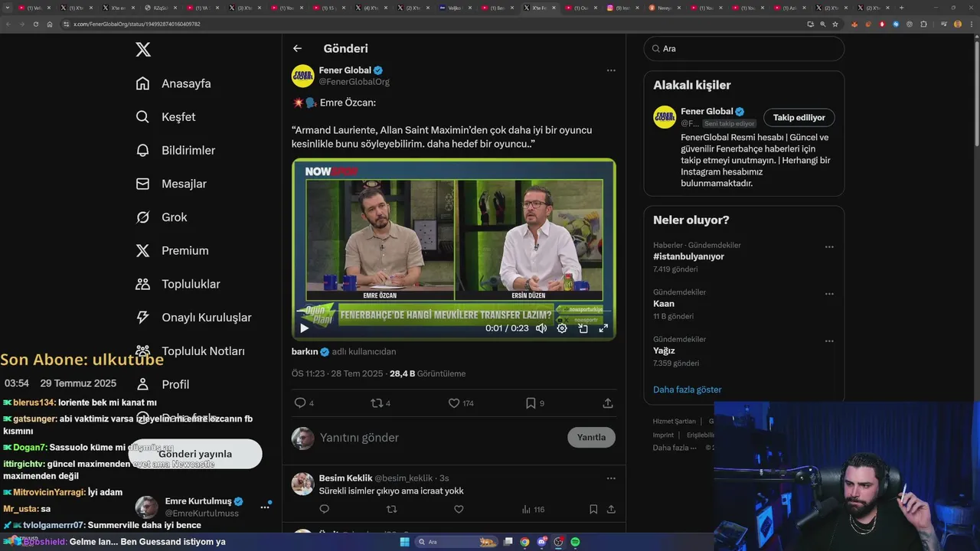The height and width of the screenshot is (551, 980).
Task: Repost Besim Keklik's comment
Action: 391,509
